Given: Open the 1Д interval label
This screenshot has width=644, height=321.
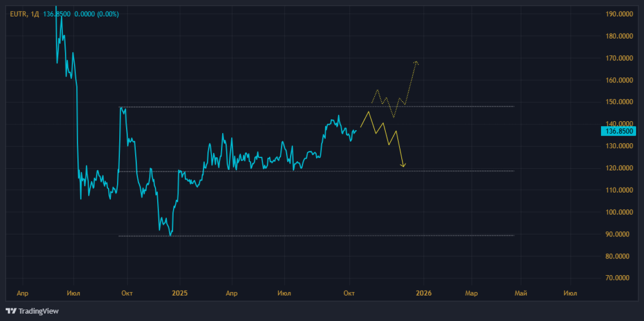Looking at the screenshot, I should pyautogui.click(x=35, y=14).
